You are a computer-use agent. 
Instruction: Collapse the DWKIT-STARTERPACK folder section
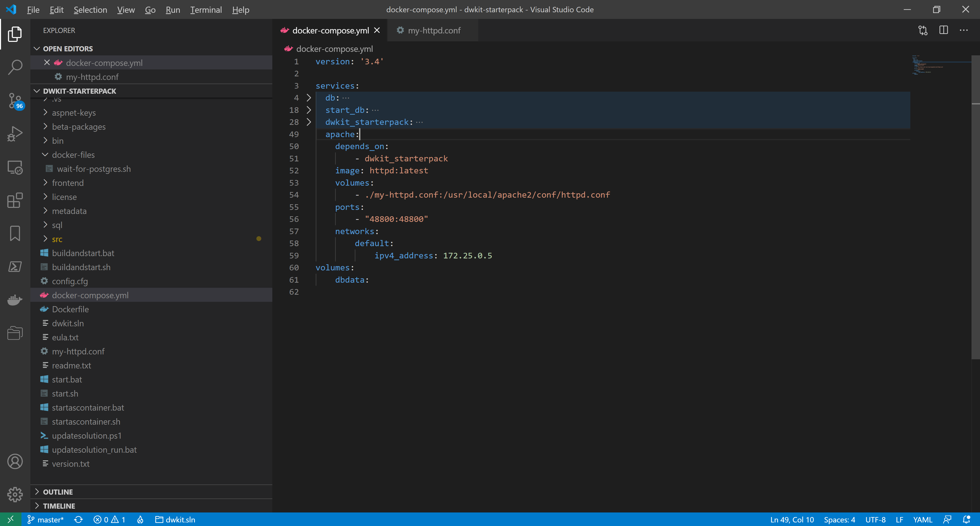click(37, 91)
